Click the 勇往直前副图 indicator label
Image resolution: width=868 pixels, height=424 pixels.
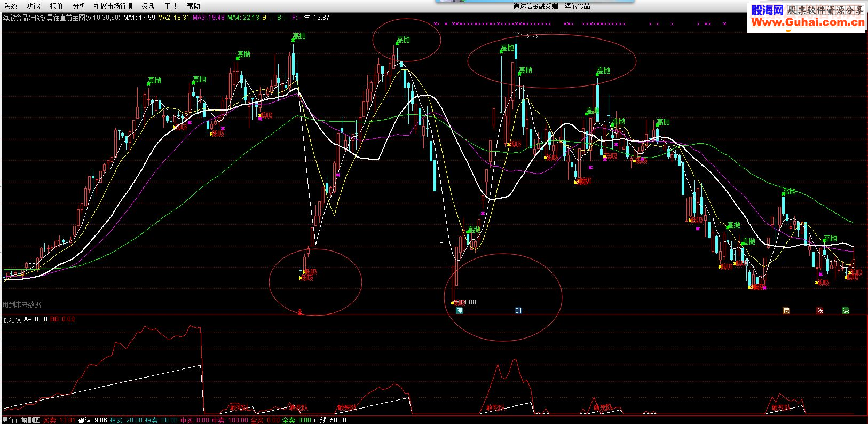click(x=21, y=420)
